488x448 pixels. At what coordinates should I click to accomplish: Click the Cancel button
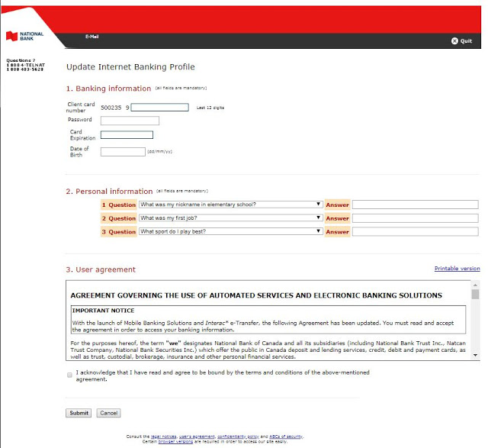108,413
